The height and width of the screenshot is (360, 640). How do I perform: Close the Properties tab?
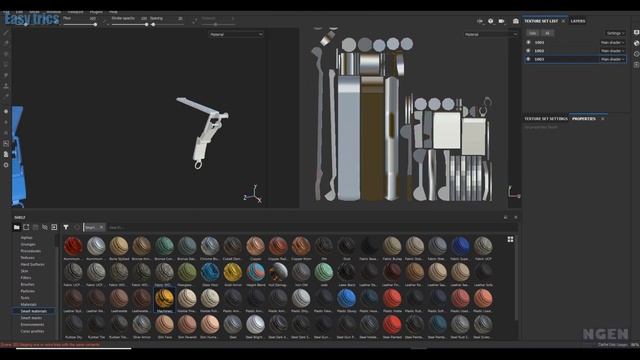[x=602, y=119]
